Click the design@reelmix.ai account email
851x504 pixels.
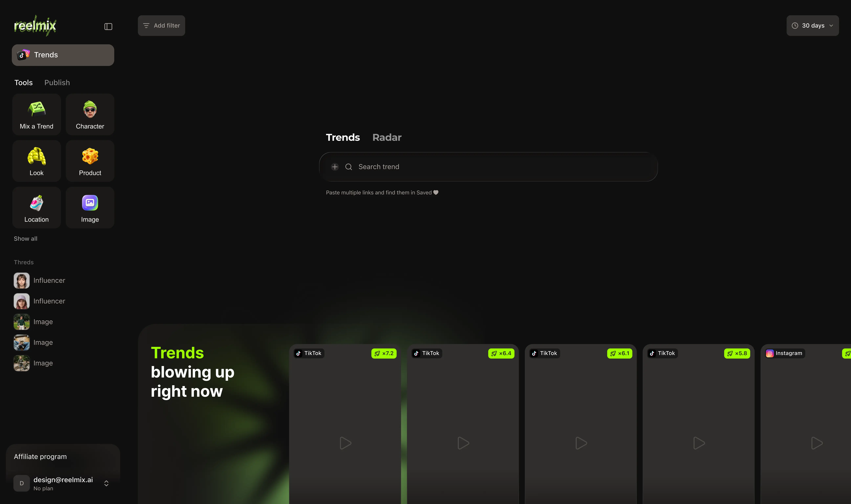point(63,480)
